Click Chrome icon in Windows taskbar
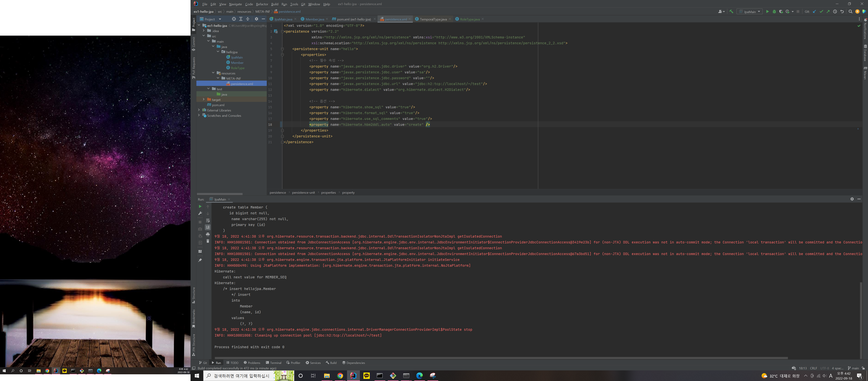The width and height of the screenshot is (868, 381). 340,376
